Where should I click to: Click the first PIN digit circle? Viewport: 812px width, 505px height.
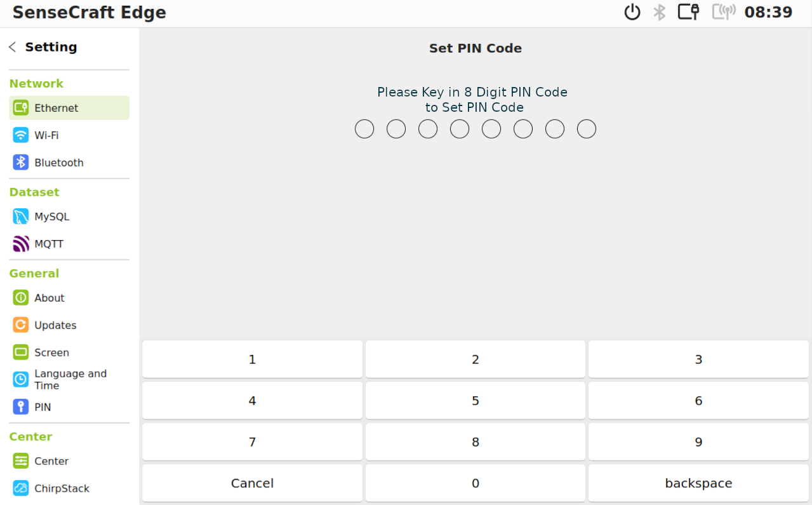pyautogui.click(x=364, y=129)
